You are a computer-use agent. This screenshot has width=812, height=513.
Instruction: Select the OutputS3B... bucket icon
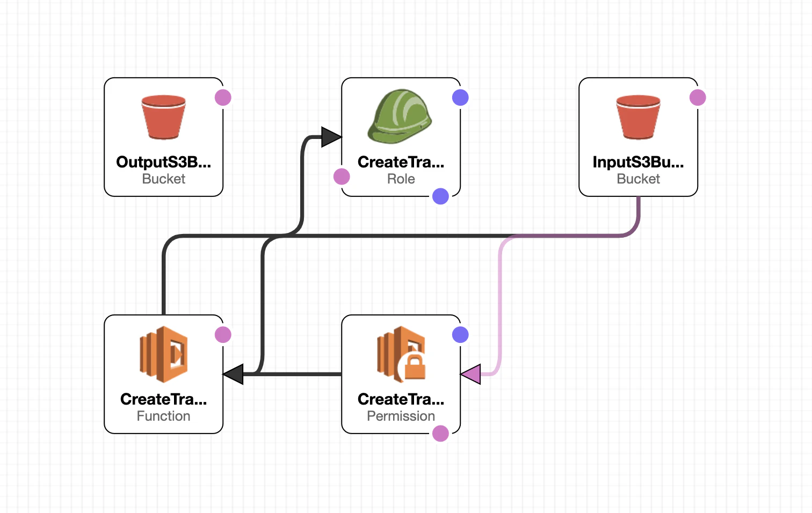pos(164,117)
